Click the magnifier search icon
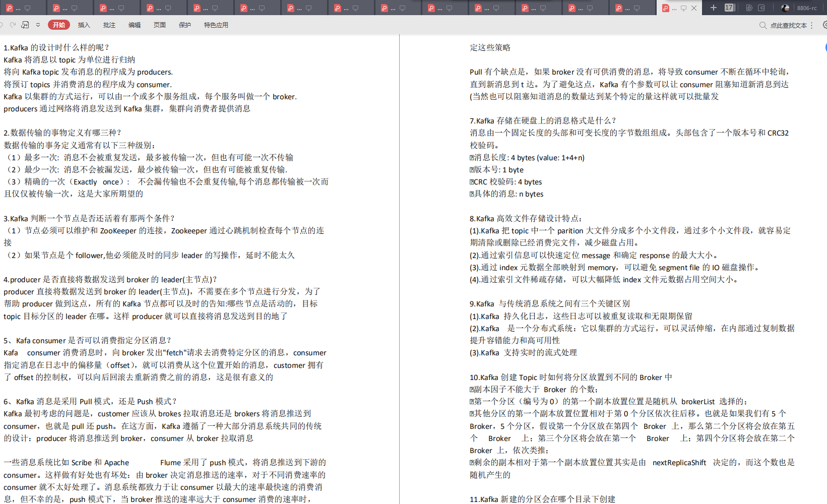This screenshot has width=827, height=504. point(763,25)
